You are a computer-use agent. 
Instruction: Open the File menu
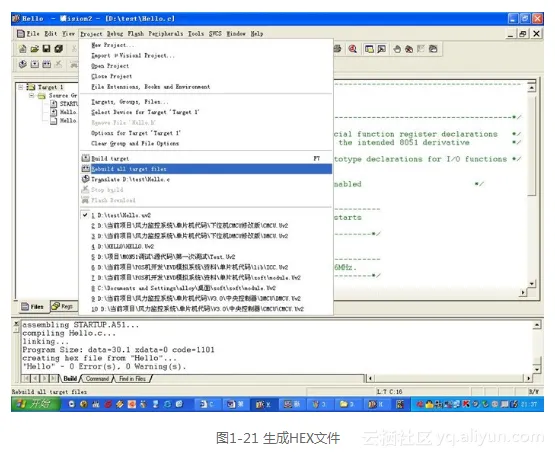33,34
